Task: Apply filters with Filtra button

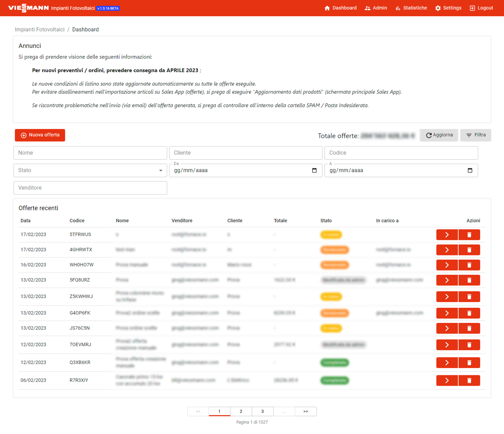Action: point(476,135)
